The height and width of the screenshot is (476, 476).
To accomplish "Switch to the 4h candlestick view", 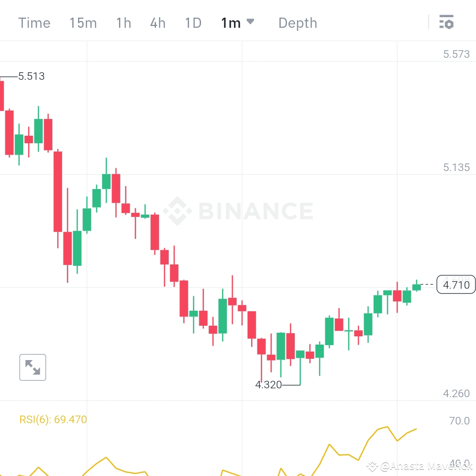I will point(157,23).
